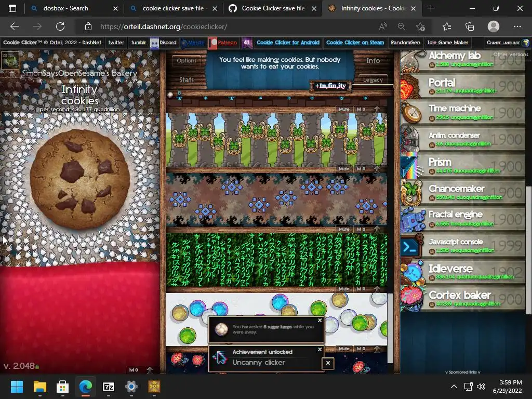Open File Explorer from taskbar

pos(39,387)
